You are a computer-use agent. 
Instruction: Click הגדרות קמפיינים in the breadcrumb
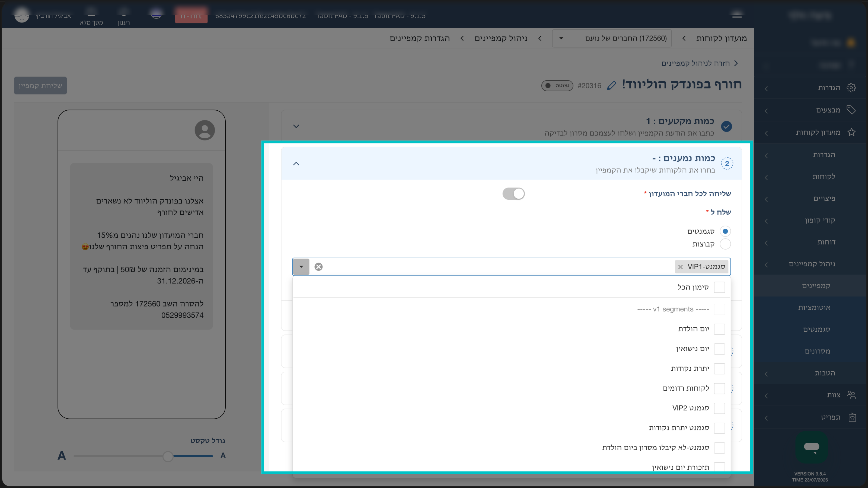coord(420,39)
